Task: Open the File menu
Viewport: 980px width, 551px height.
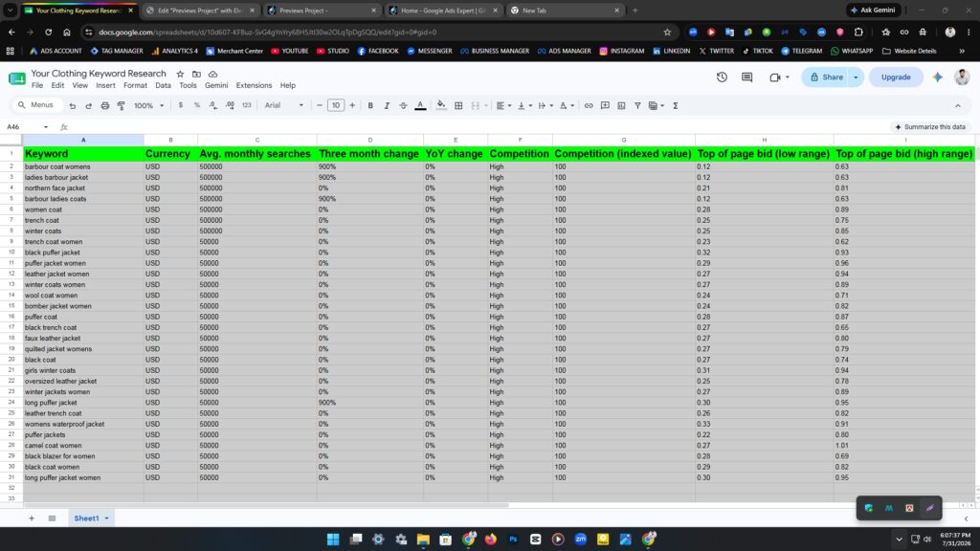Action: (37, 85)
